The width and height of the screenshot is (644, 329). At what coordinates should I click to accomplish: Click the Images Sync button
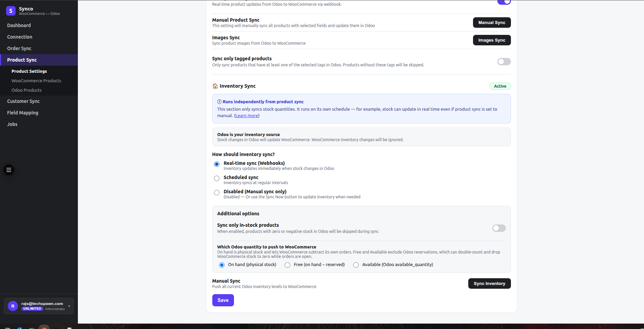pos(492,40)
